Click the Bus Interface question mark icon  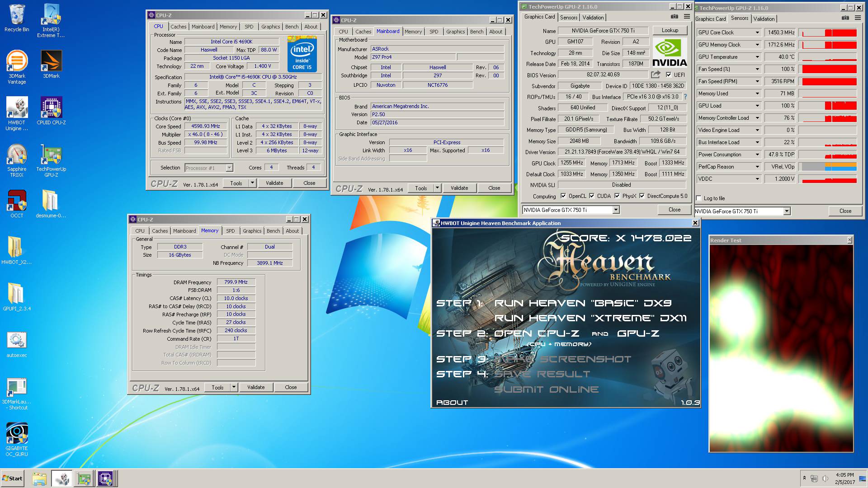(685, 96)
